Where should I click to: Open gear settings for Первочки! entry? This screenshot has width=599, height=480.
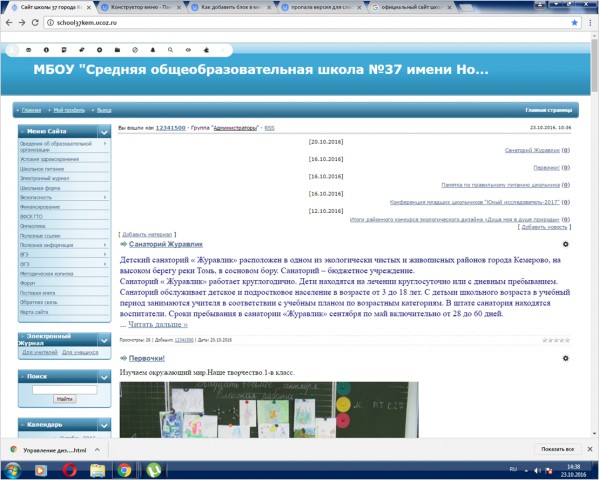coord(566,358)
